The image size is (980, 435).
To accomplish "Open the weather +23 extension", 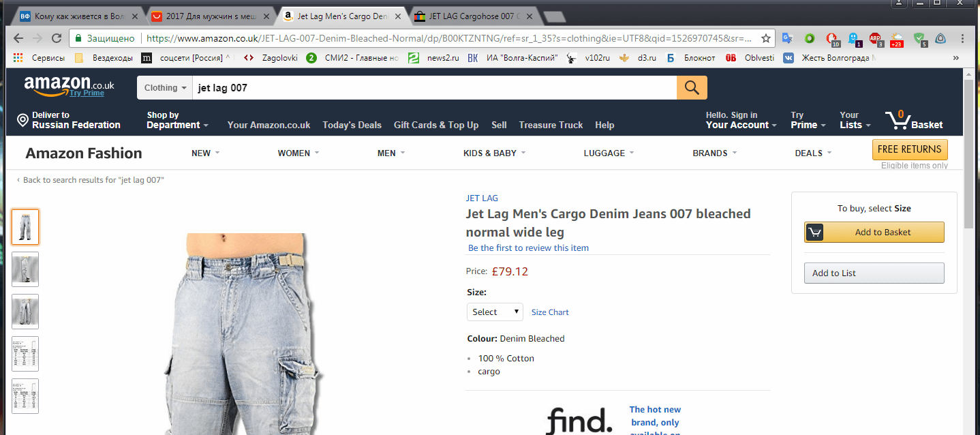I will 897,40.
